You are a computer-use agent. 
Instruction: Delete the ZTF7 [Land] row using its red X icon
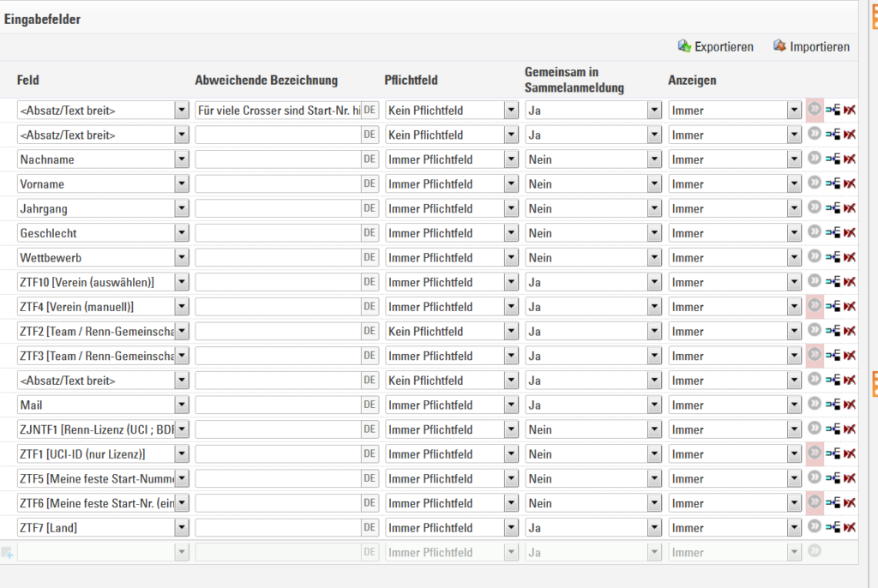click(850, 527)
